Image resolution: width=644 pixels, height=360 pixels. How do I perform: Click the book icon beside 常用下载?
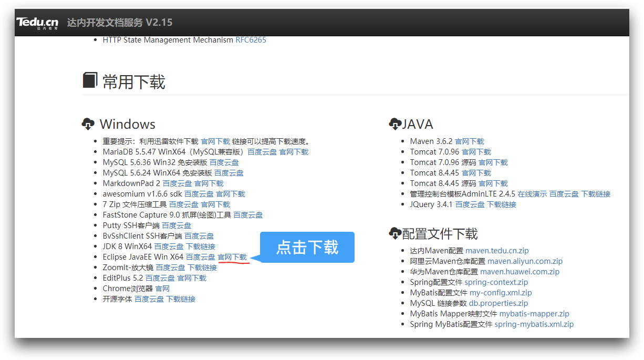click(x=90, y=80)
